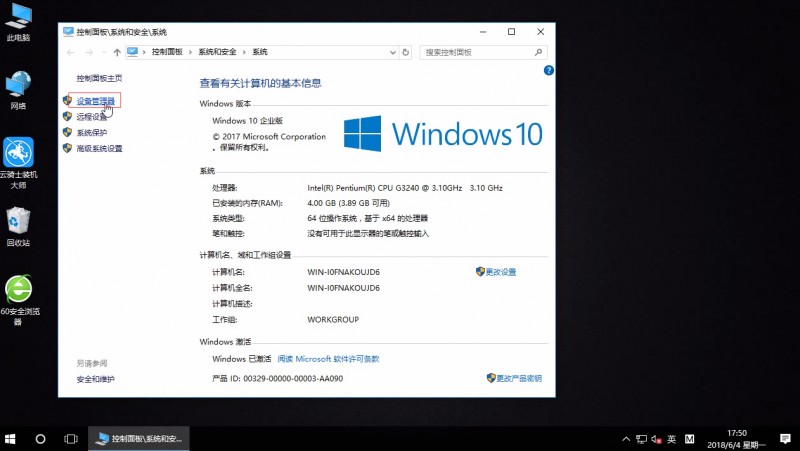Click the network tray icon
Screen dimensions: 800x451
(x=641, y=439)
